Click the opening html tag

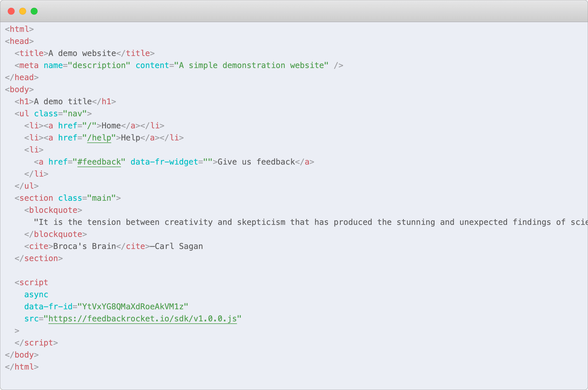click(x=19, y=29)
